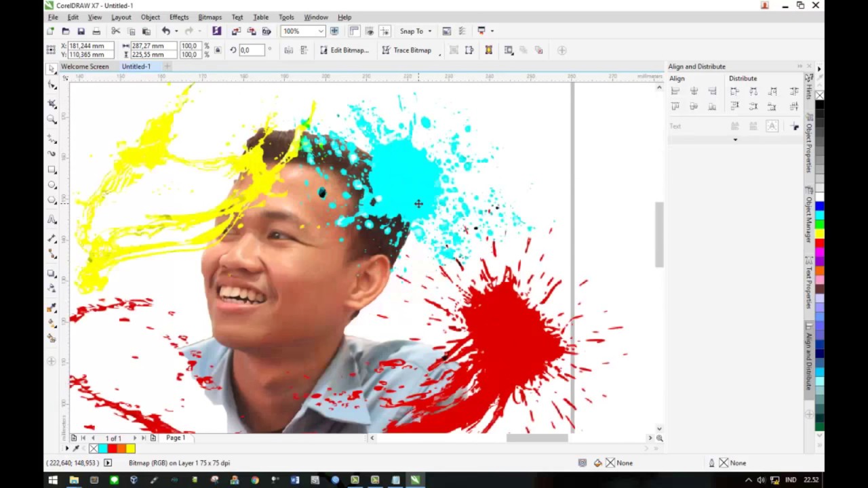Viewport: 868px width, 488px height.
Task: Click the Print icon
Action: (96, 31)
